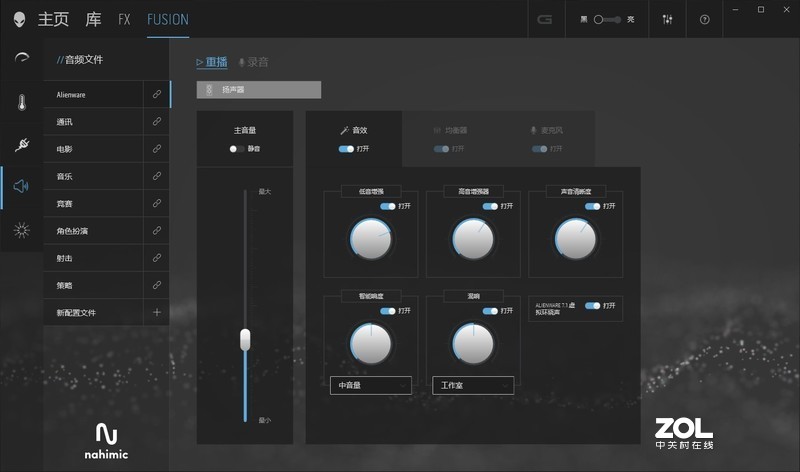Turn off ALIENWARE 7.1 virtual surround

click(x=592, y=305)
